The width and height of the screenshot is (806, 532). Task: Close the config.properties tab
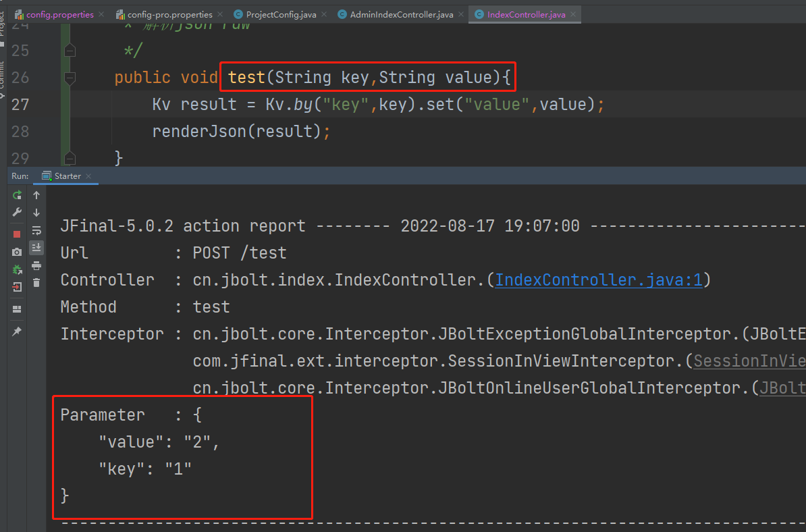tap(101, 14)
